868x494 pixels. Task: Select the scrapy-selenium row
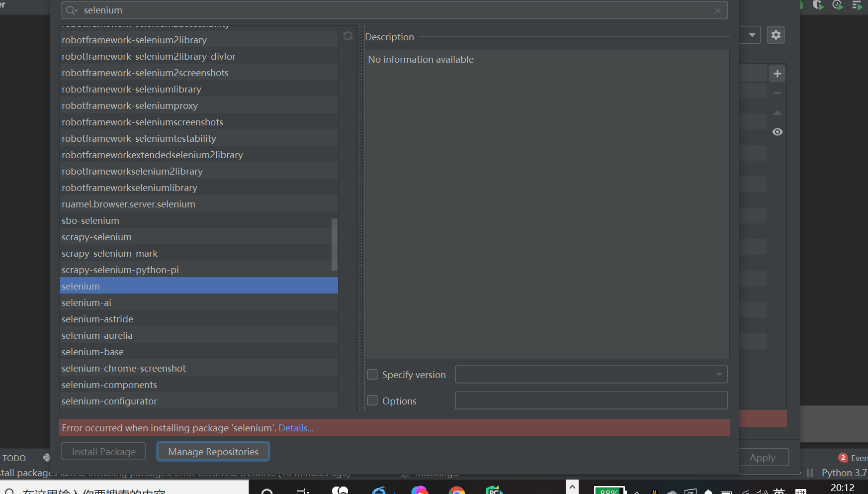[x=199, y=236]
